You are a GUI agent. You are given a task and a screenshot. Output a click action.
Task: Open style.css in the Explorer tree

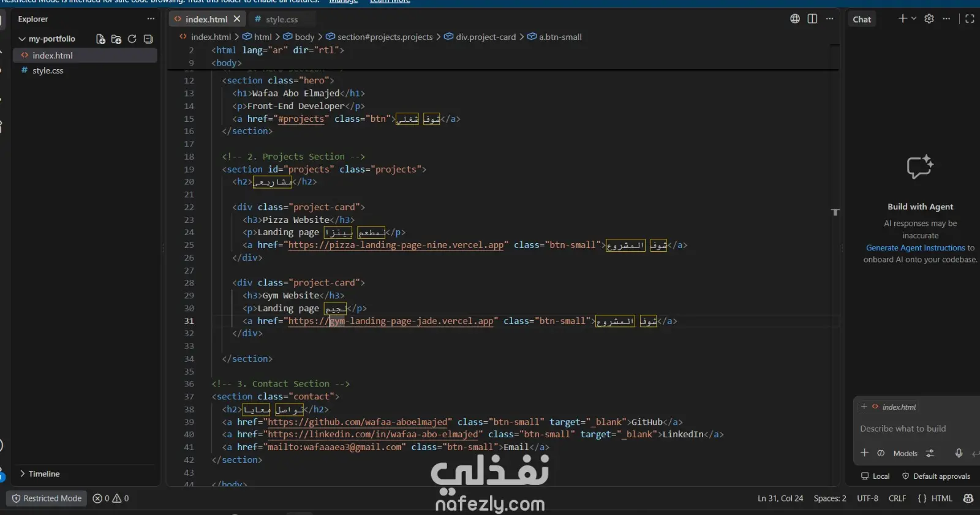tap(85, 70)
